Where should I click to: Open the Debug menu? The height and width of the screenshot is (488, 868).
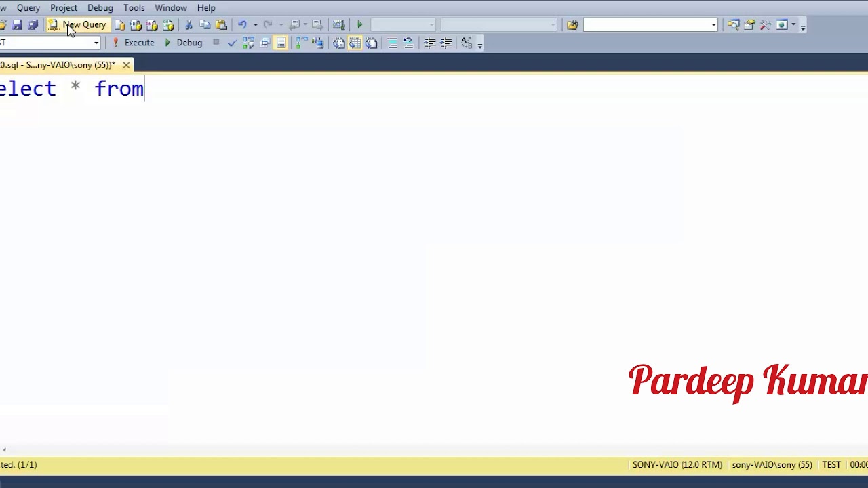[x=100, y=8]
